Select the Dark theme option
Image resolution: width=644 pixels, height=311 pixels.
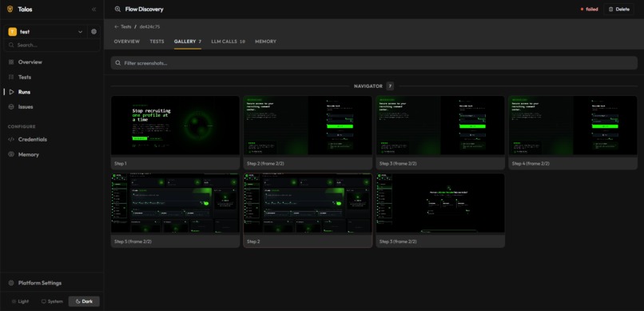pyautogui.click(x=84, y=301)
